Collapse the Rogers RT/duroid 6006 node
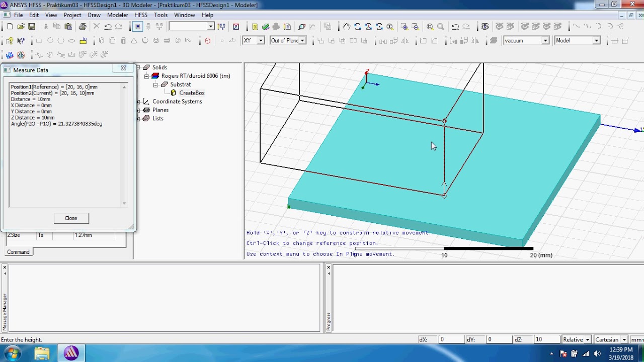 (x=147, y=76)
